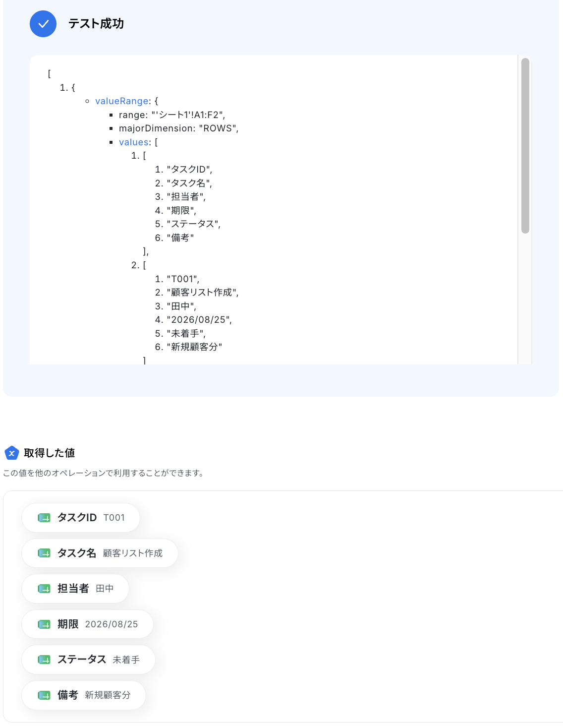Click the green icon beside 担当者
Image resolution: width=563 pixels, height=728 pixels.
[44, 589]
